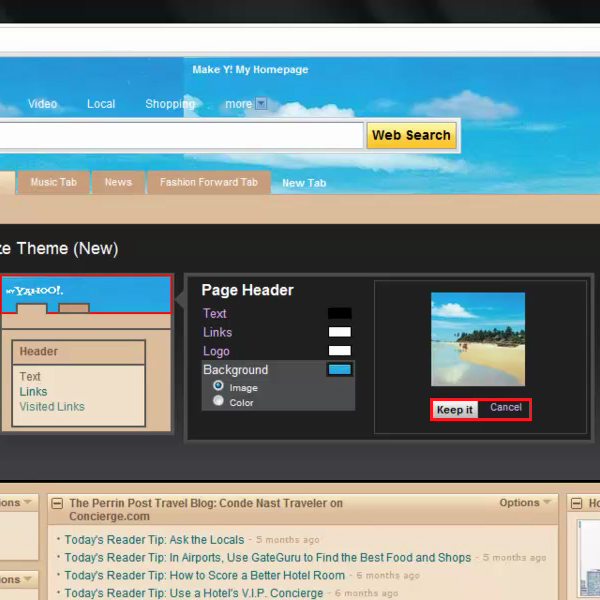Open the white Logo color swatch
The height and width of the screenshot is (600, 600).
coord(339,350)
